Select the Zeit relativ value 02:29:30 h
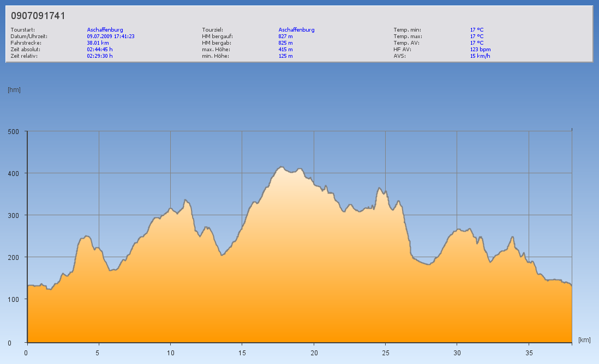 (100, 56)
